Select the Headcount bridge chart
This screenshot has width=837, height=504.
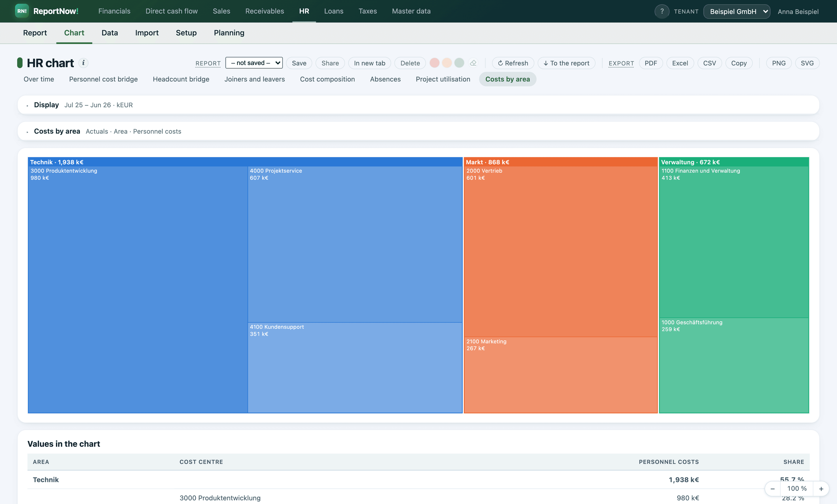[x=181, y=79]
